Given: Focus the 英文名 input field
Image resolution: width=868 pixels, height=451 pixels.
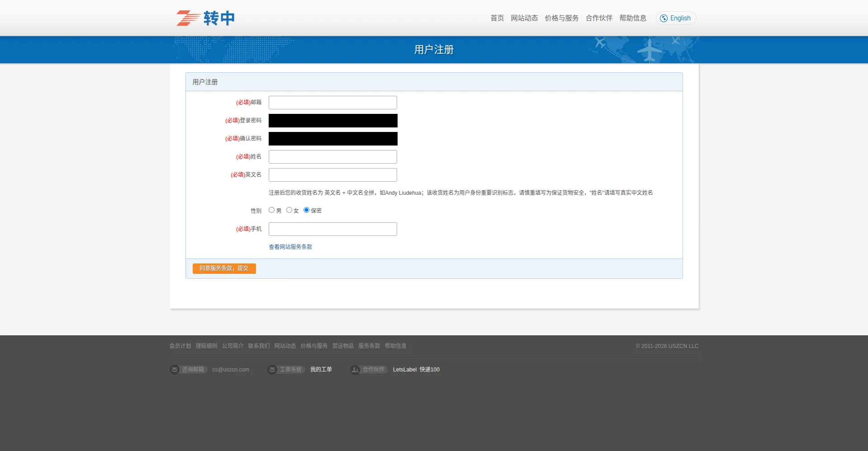Looking at the screenshot, I should (333, 175).
